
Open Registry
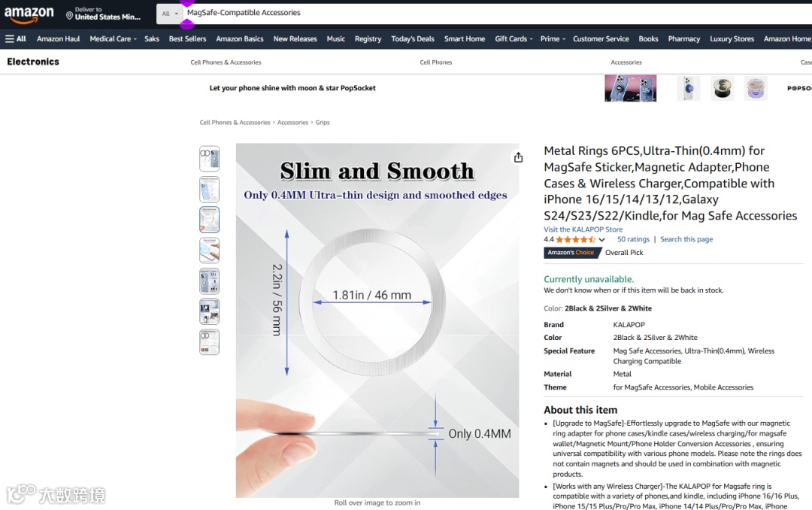point(368,39)
